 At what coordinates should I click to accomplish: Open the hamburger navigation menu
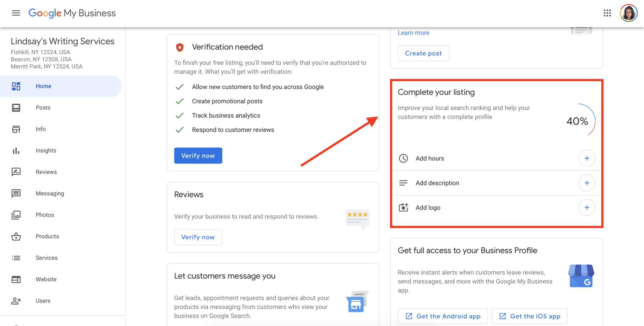(x=16, y=13)
